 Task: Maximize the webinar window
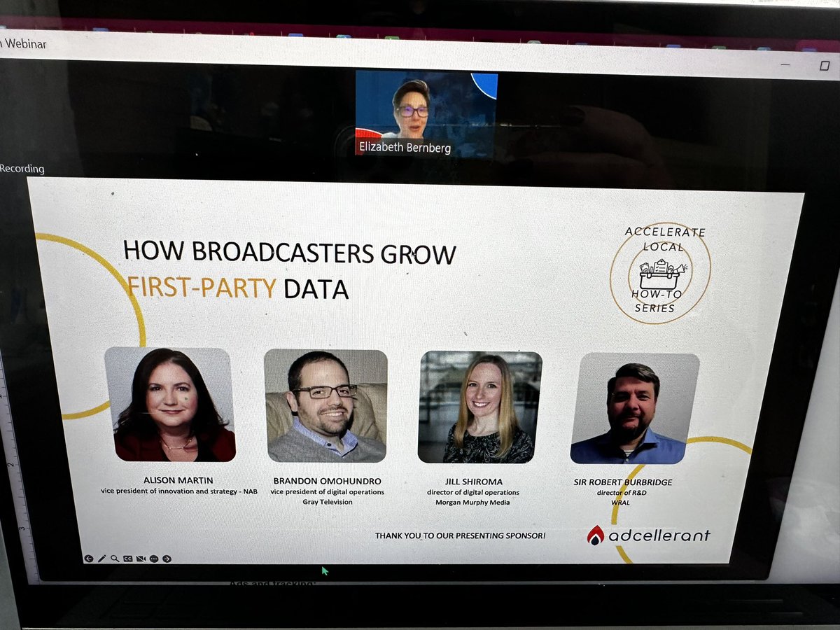(824, 64)
